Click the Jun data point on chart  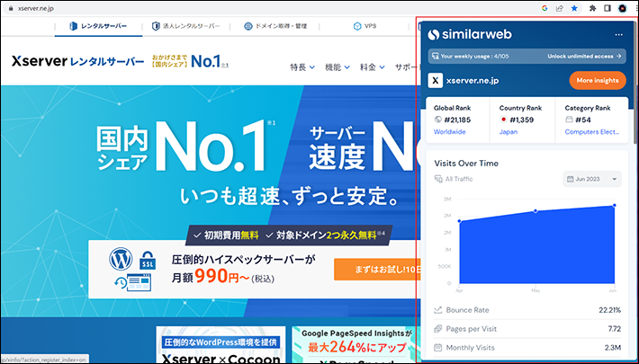coord(614,206)
